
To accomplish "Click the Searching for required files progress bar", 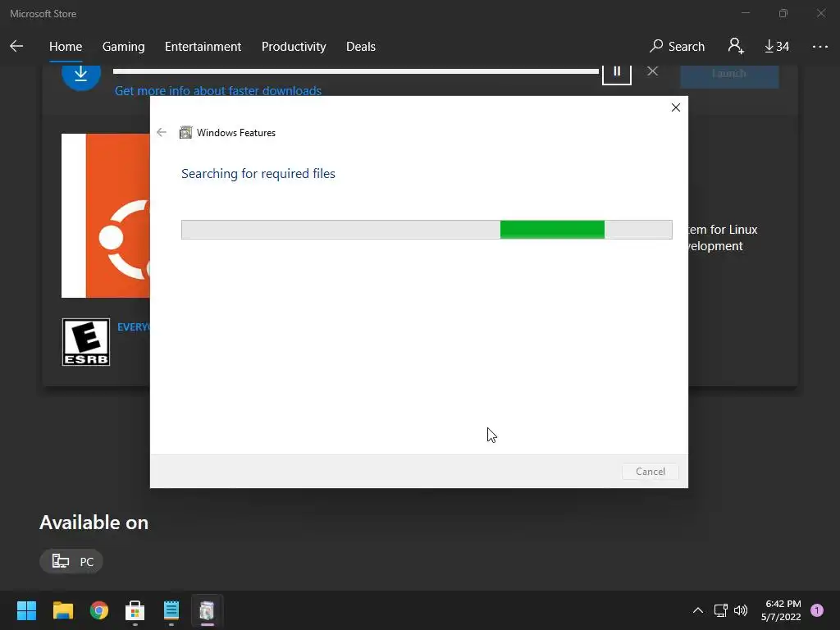I will point(427,230).
